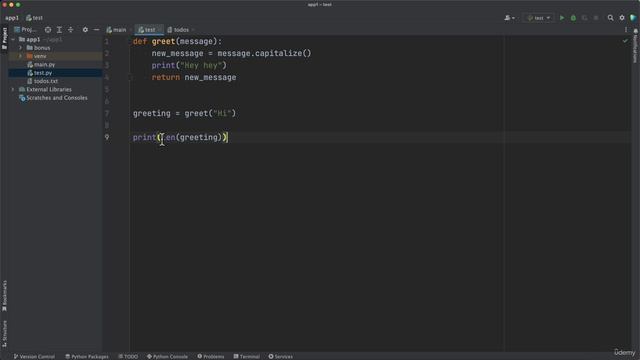Open IDE settings gear in top toolbar

pyautogui.click(x=622, y=18)
